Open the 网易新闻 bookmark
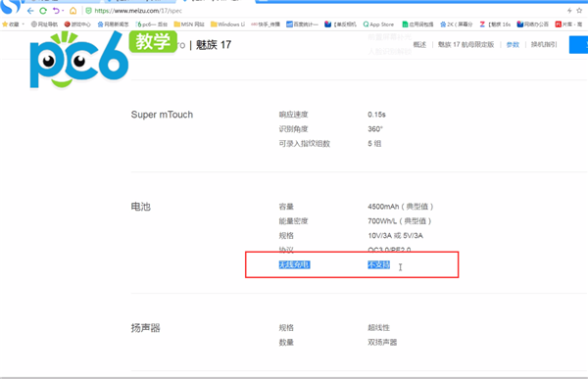This screenshot has height=379, width=588. (113, 24)
